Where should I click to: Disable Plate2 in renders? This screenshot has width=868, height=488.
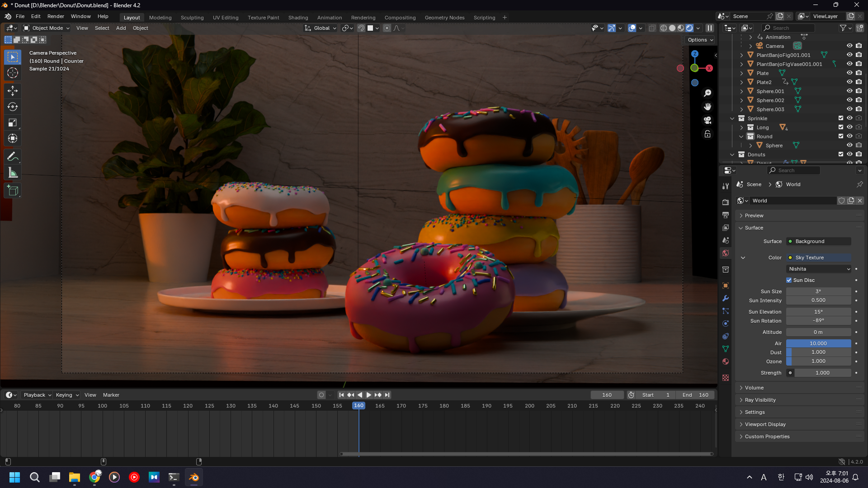coord(859,82)
